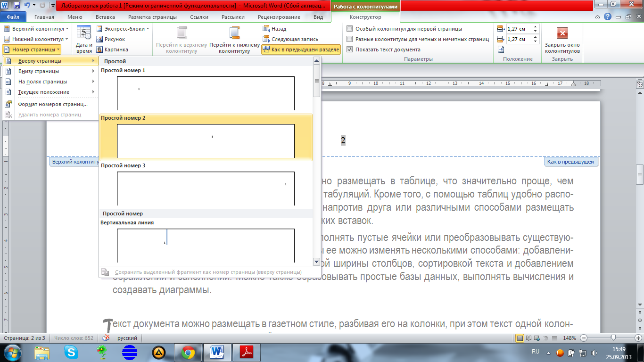Open the Верхний колонтитул header dropdown
Screen dimensions: 644x362
pos(36,29)
